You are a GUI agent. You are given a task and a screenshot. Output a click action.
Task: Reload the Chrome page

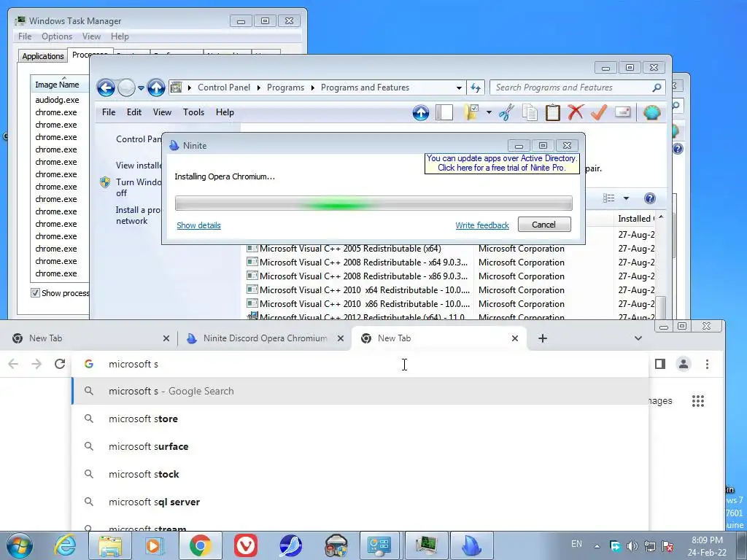click(60, 365)
